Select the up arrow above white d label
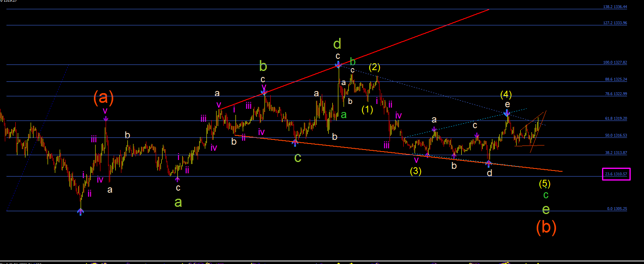This screenshot has width=644, height=264. 489,164
